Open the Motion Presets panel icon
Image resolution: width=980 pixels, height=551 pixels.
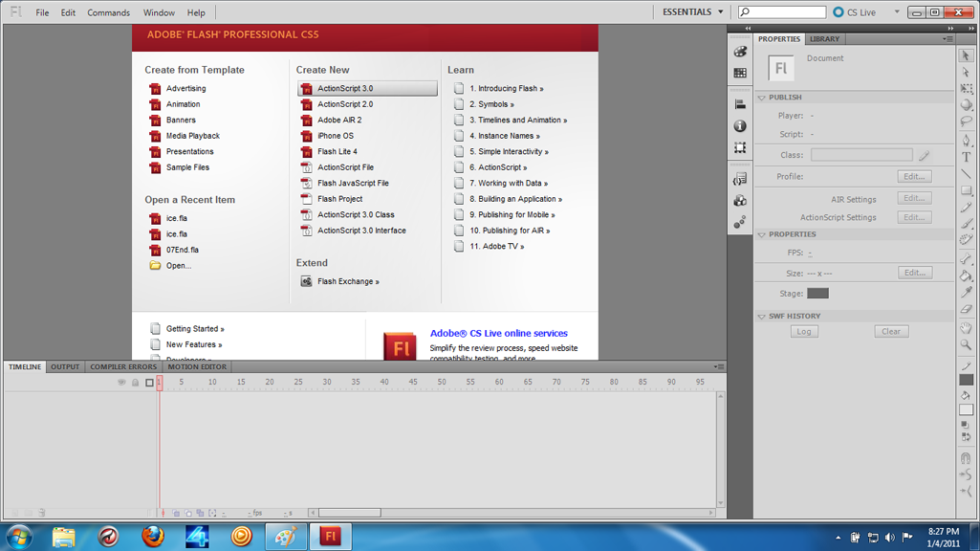(x=740, y=222)
